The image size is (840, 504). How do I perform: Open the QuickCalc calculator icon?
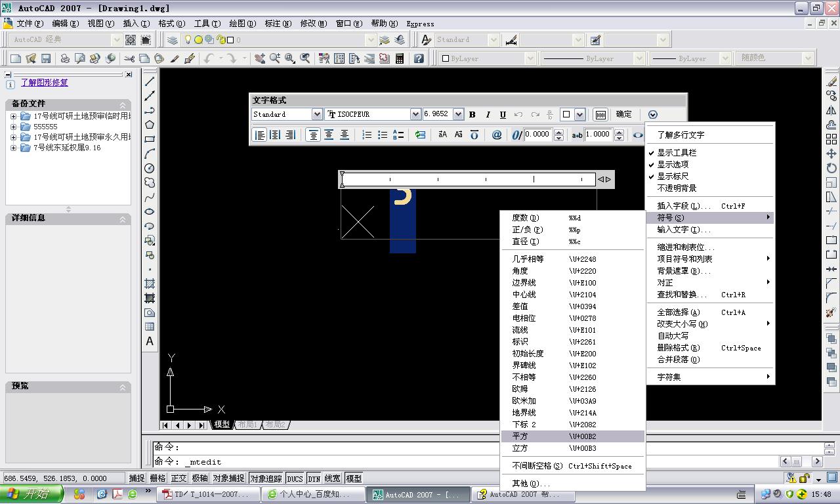pos(399,58)
